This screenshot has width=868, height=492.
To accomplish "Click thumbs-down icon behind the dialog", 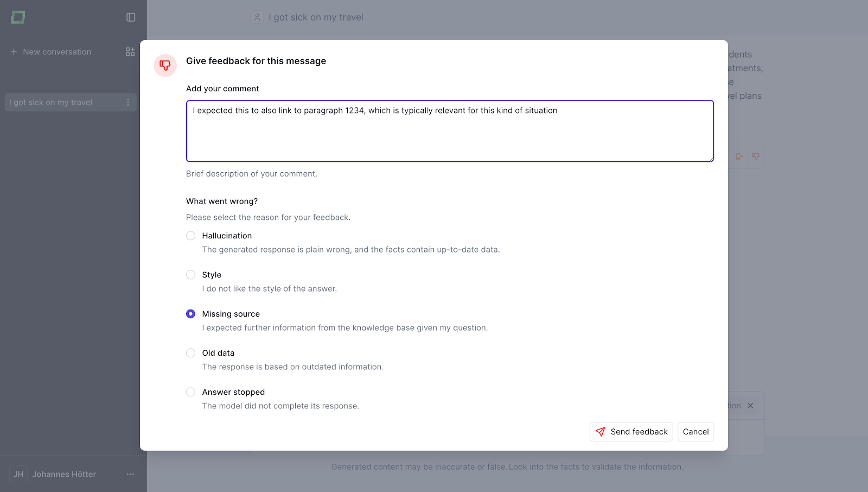I will pyautogui.click(x=756, y=156).
